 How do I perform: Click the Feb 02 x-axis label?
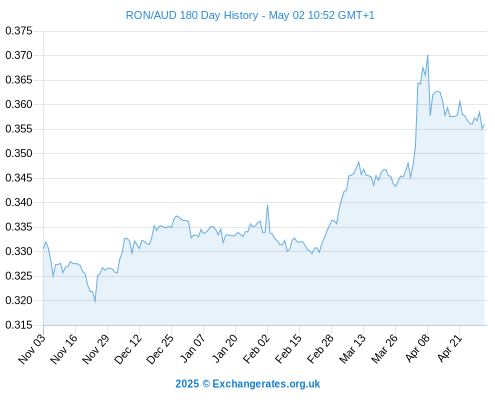point(256,349)
